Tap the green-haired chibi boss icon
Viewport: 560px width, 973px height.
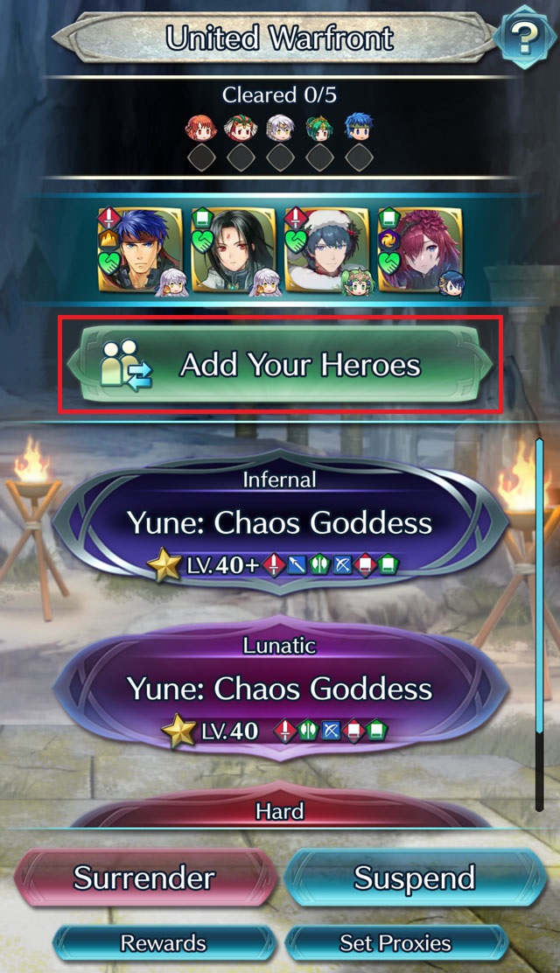point(319,129)
